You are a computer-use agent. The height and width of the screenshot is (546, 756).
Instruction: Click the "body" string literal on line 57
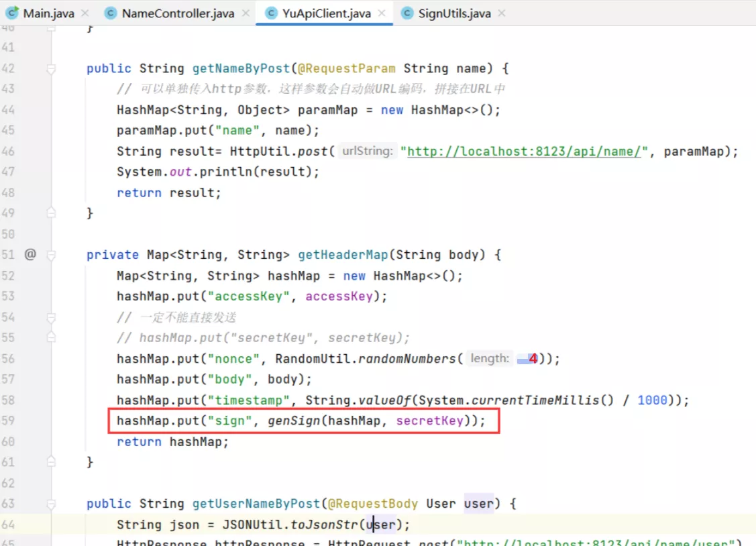click(x=229, y=379)
